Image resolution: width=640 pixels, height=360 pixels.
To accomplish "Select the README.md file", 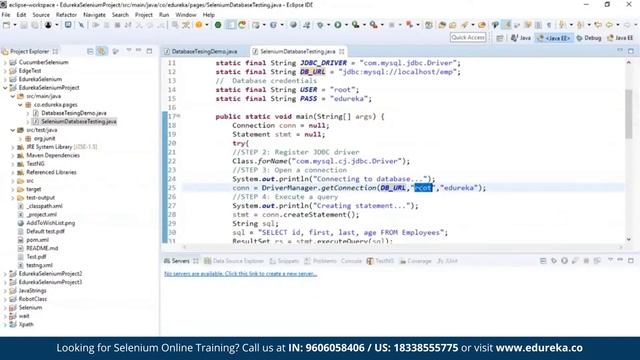I will pyautogui.click(x=42, y=248).
